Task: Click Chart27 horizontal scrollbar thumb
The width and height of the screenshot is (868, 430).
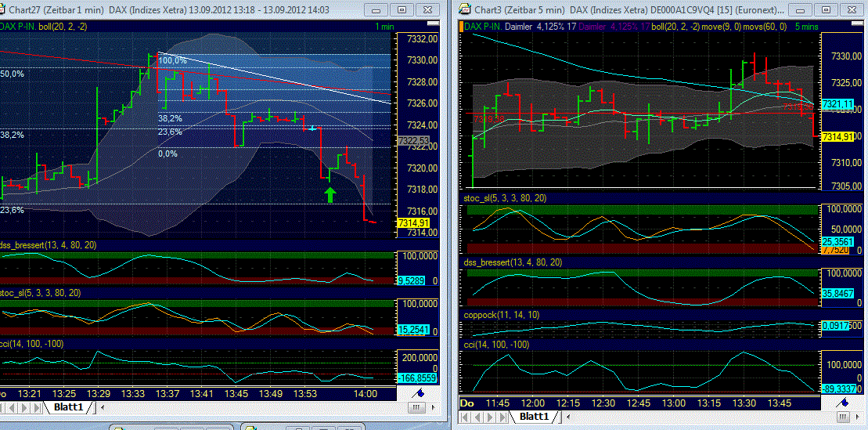Action: click(x=416, y=408)
